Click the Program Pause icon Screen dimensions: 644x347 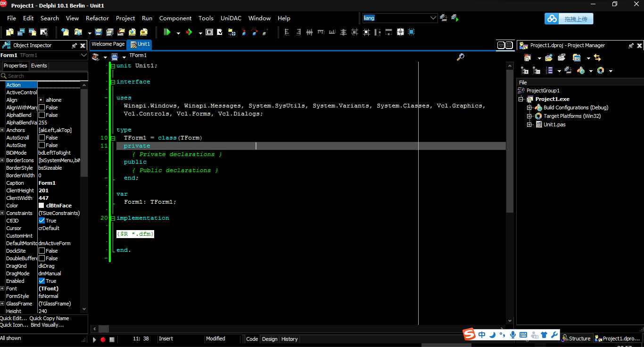(209, 32)
